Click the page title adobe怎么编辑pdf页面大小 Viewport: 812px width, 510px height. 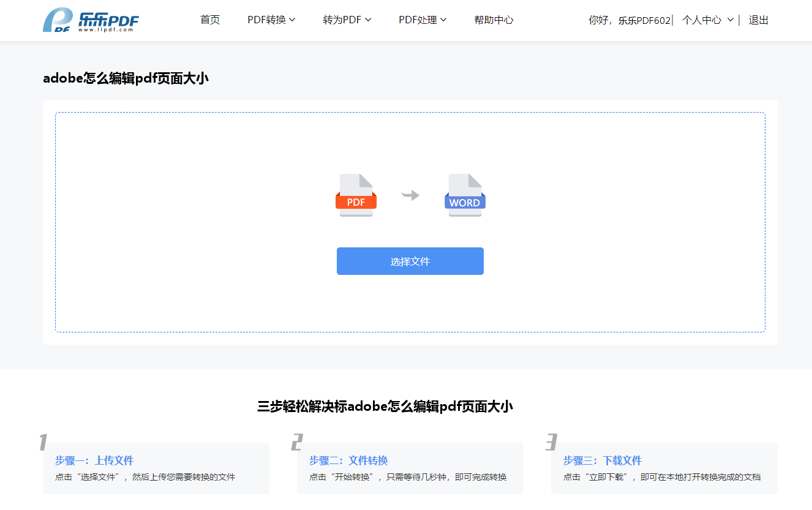(x=126, y=78)
